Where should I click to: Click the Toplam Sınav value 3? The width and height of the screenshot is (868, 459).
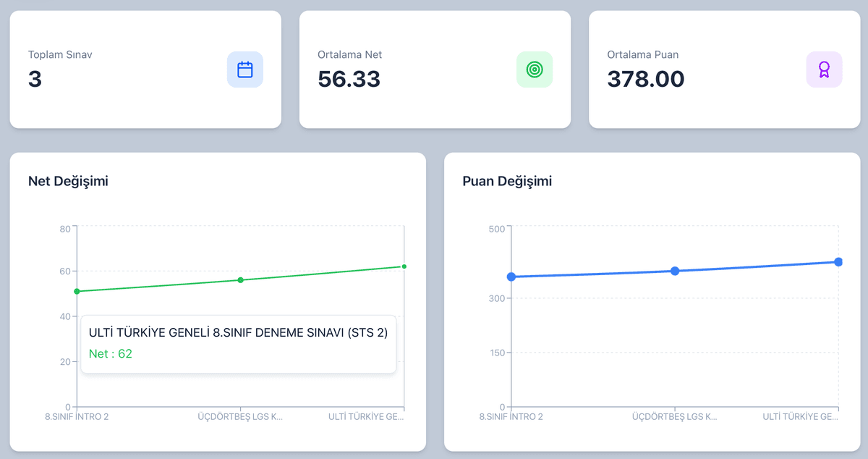coord(35,79)
